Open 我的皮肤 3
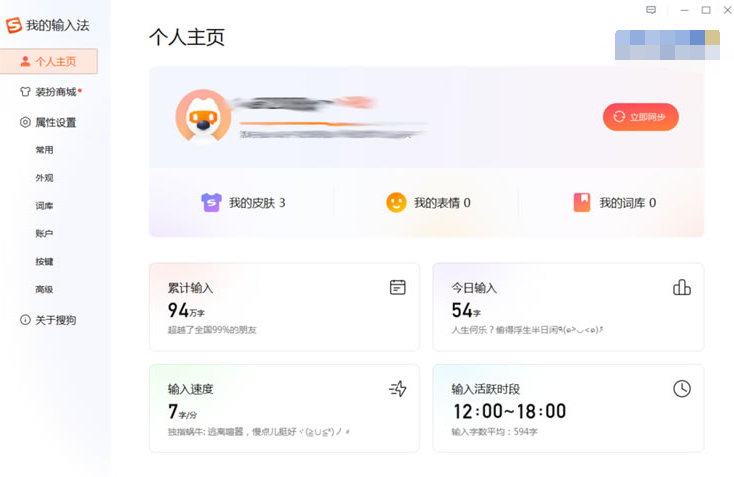Viewport: 734px width, 477px height. 243,203
